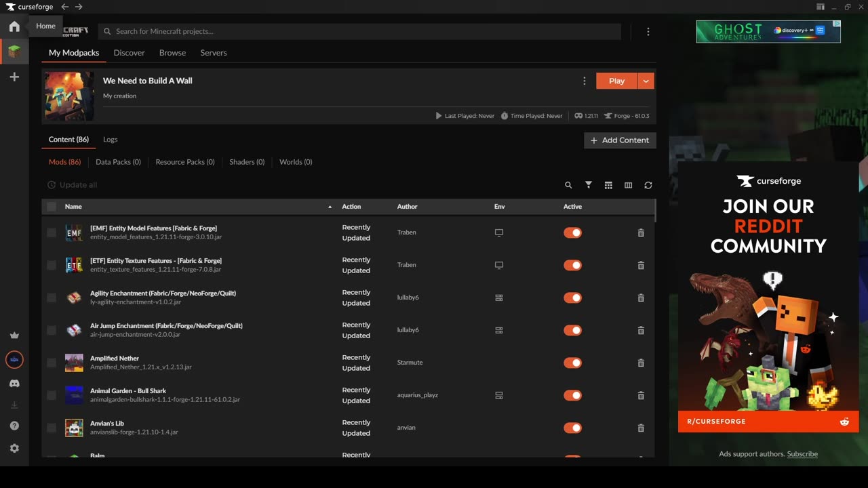Select the Air Jump Enchantment row checkbox
The height and width of the screenshot is (488, 868).
coord(52,330)
